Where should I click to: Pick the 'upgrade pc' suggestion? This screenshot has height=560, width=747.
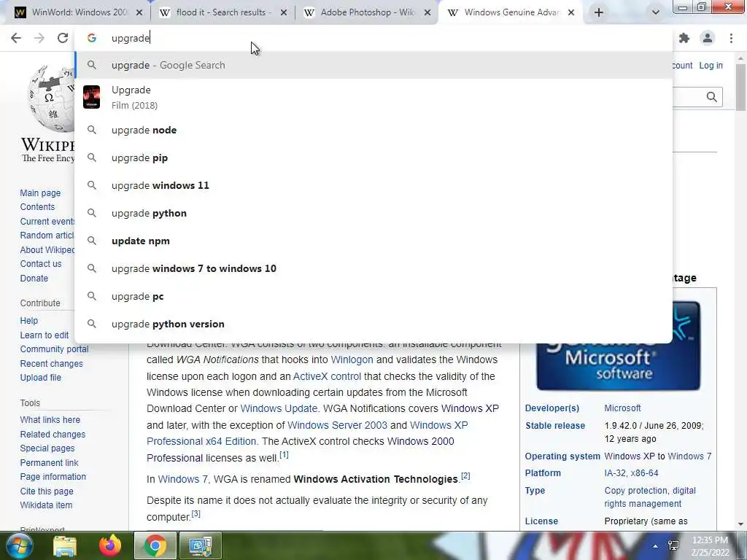(x=373, y=296)
